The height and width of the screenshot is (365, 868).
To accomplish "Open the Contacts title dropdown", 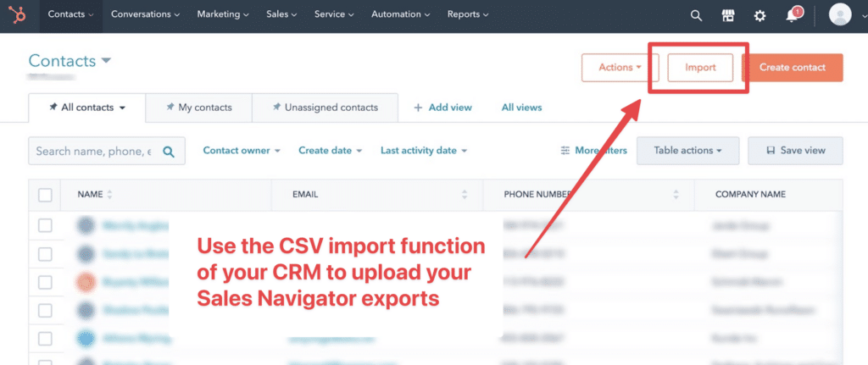I will tap(70, 61).
